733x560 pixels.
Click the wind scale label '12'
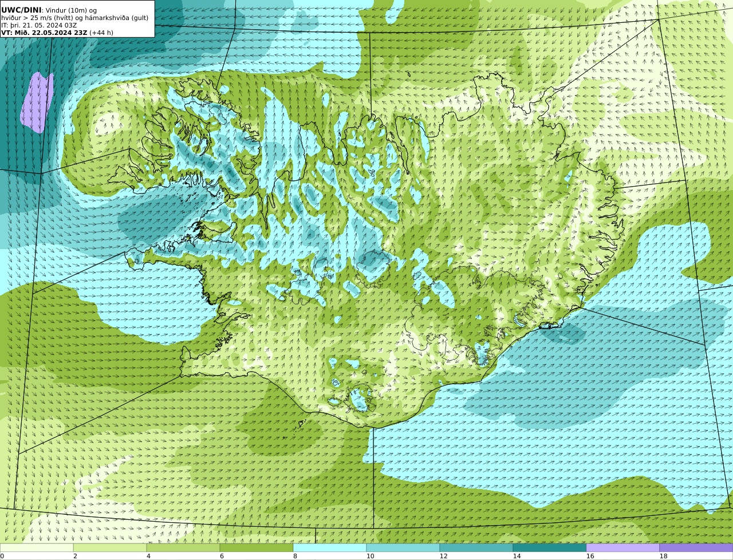(443, 556)
